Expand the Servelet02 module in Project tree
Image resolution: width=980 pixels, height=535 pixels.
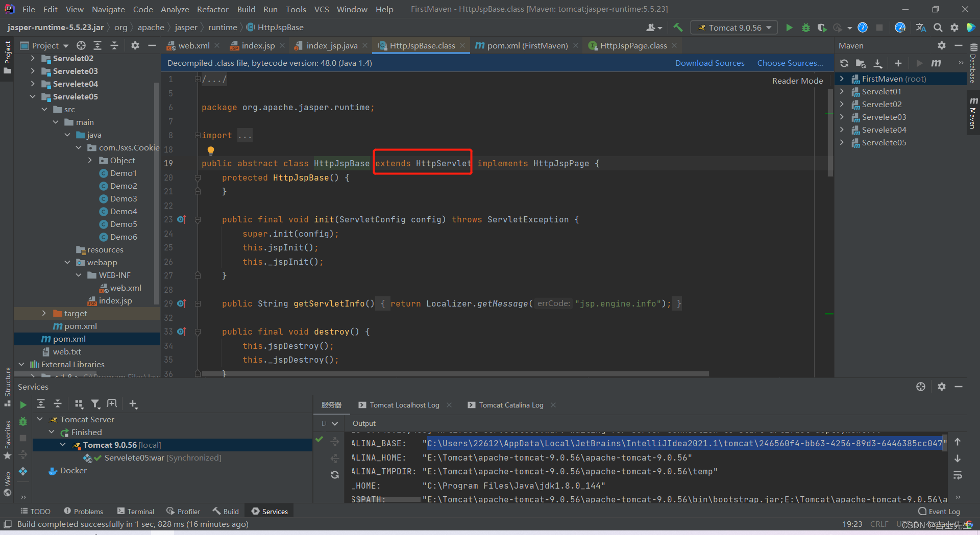click(x=33, y=58)
